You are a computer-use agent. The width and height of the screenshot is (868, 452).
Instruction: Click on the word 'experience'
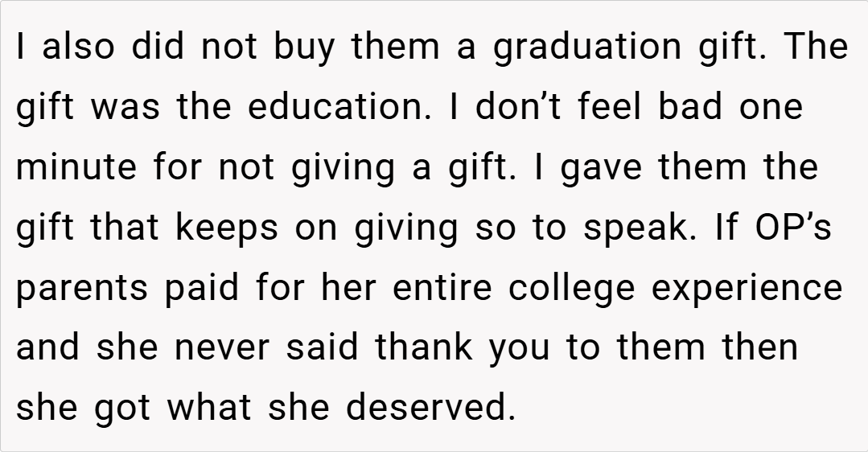point(747,290)
